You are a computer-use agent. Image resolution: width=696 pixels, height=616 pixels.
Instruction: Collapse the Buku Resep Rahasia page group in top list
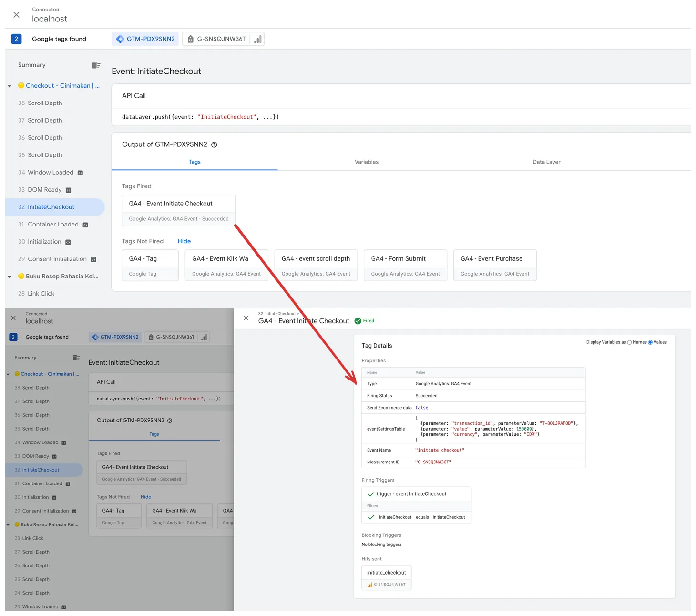click(10, 277)
